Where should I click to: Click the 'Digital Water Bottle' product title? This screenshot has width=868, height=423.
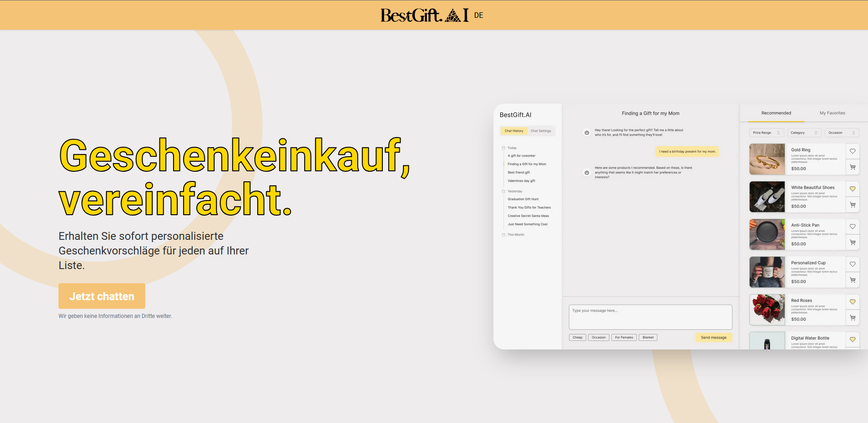coord(810,338)
